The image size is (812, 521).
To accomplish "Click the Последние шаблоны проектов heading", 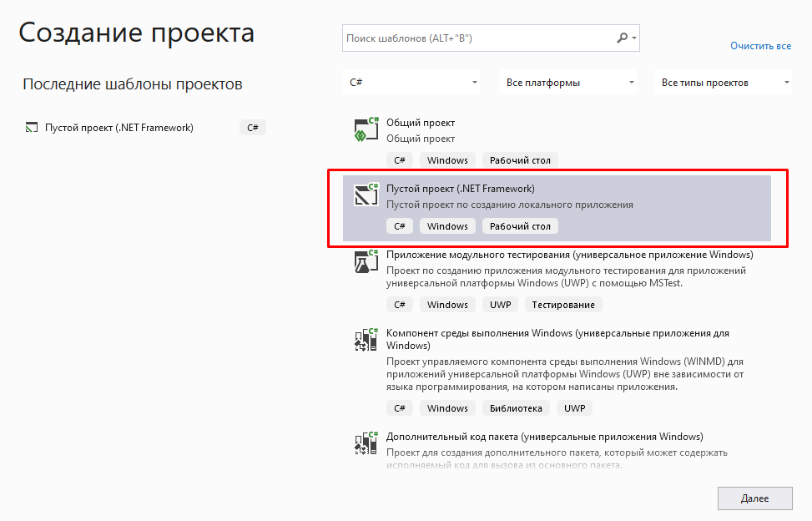I will 133,83.
